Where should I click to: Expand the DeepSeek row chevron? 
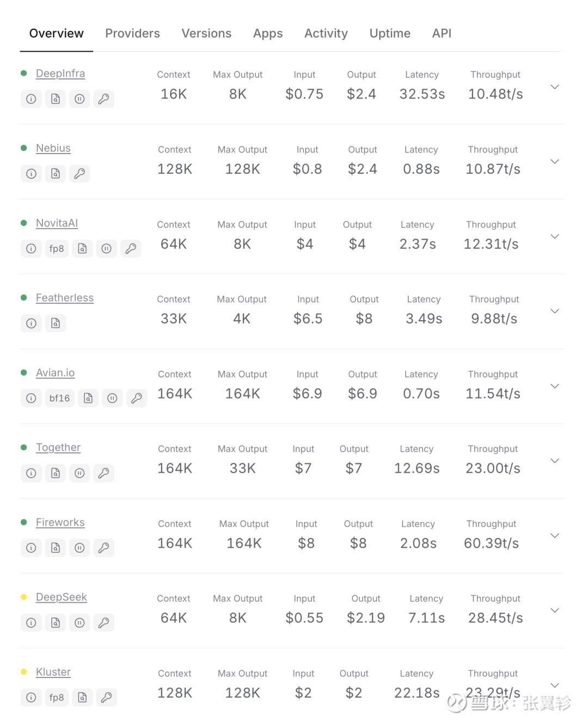555,610
